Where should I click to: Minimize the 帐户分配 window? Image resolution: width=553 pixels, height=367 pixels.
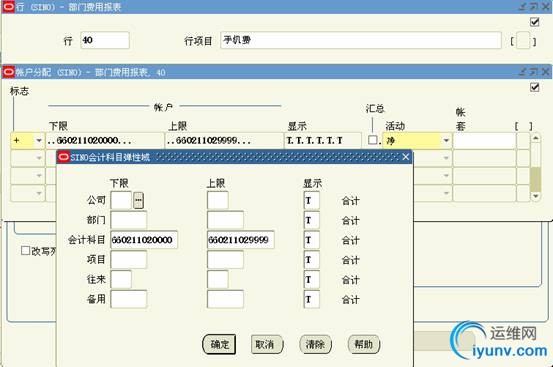point(523,72)
